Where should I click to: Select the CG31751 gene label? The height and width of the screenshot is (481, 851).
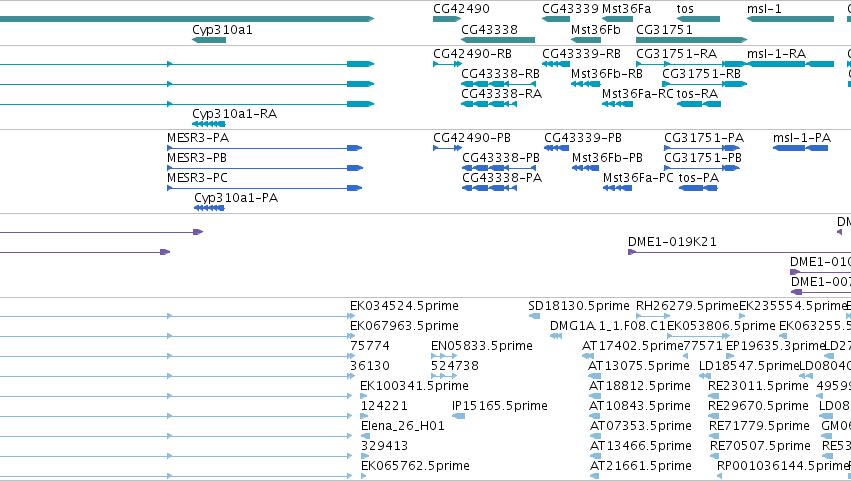pos(664,30)
